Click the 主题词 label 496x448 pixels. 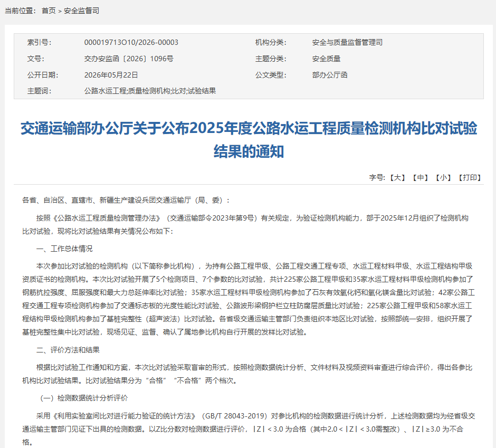[x=39, y=91]
